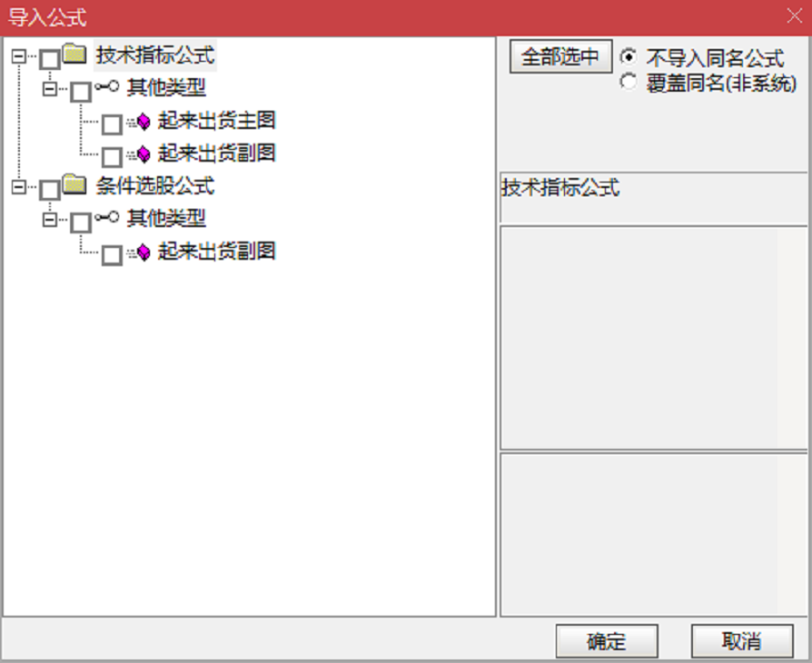
Task: Select the 覆盖同名(非系统) radio option
Action: tap(629, 82)
